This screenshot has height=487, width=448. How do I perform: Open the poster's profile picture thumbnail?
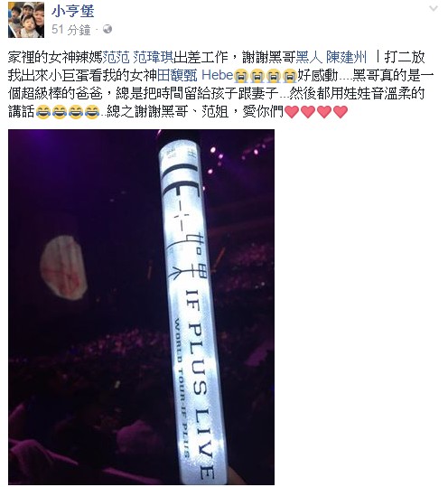(26, 20)
